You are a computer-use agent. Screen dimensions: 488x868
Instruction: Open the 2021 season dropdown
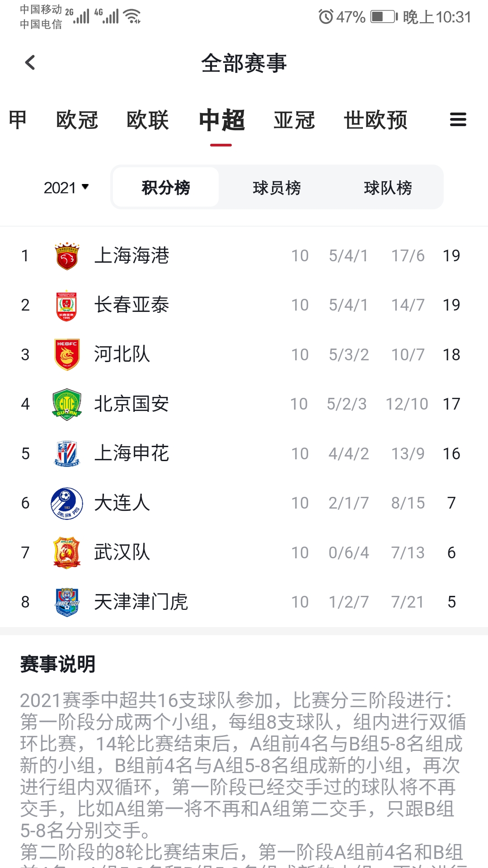[x=66, y=188]
